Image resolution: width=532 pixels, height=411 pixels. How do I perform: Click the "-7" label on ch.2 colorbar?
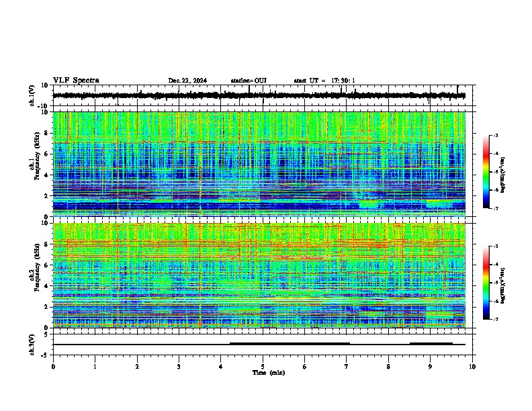pos(496,319)
